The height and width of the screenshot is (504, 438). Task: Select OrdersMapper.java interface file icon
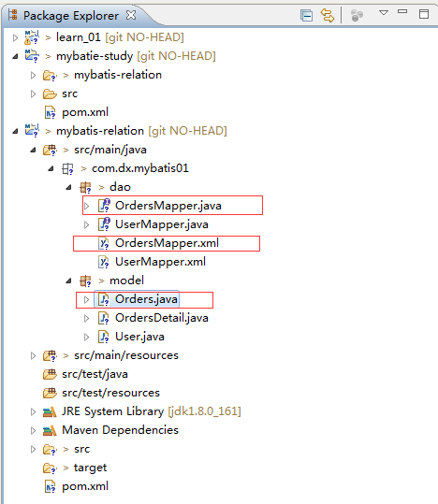104,206
